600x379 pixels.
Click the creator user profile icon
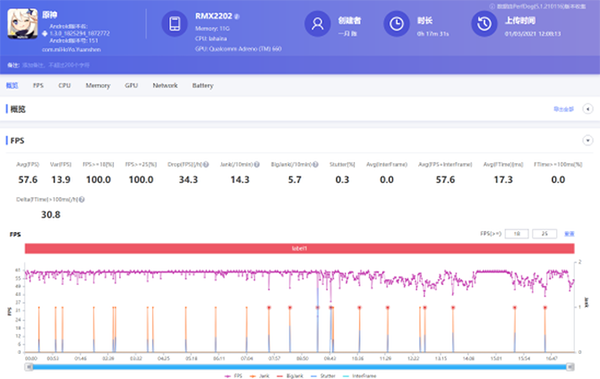pyautogui.click(x=317, y=24)
